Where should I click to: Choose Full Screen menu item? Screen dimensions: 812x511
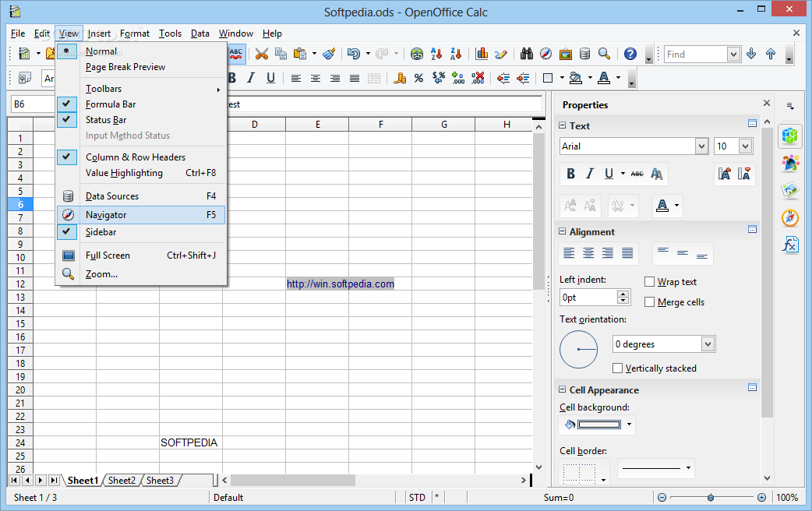(141, 255)
